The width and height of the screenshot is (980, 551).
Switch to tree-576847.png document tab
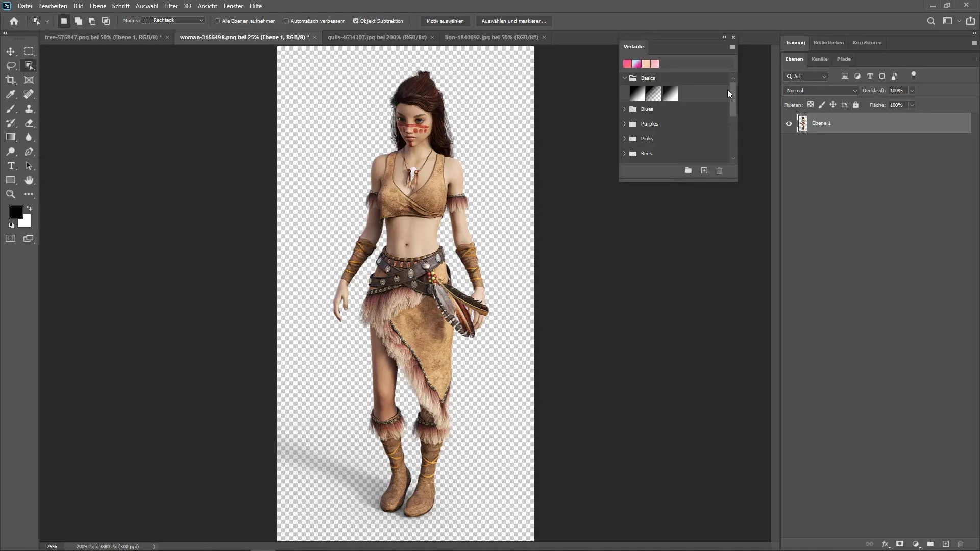tap(103, 37)
